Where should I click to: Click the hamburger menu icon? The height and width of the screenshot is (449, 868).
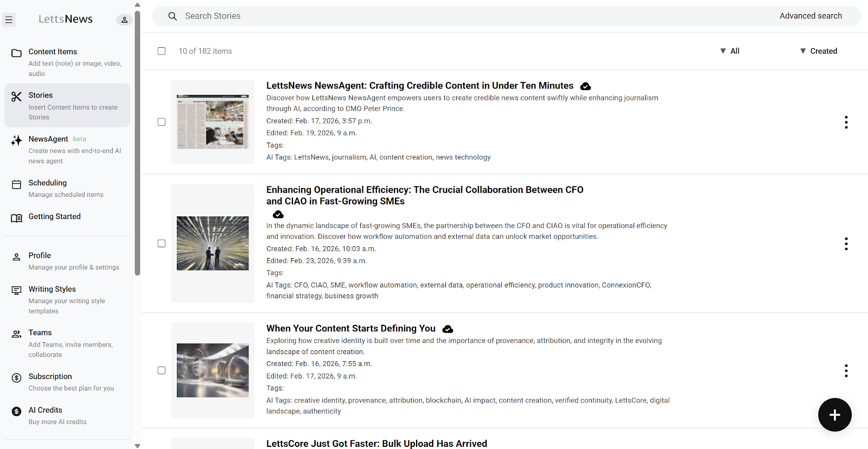[x=9, y=20]
